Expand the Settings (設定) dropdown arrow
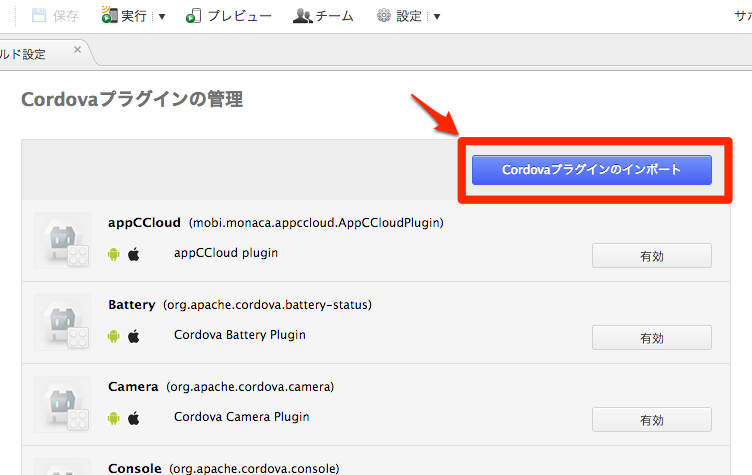The width and height of the screenshot is (752, 475). coord(437,17)
